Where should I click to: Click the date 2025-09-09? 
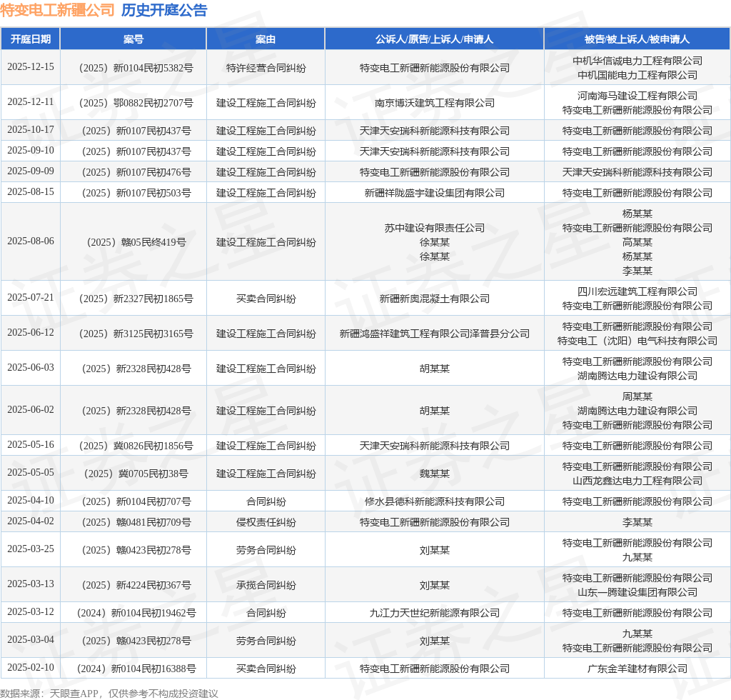point(31,171)
